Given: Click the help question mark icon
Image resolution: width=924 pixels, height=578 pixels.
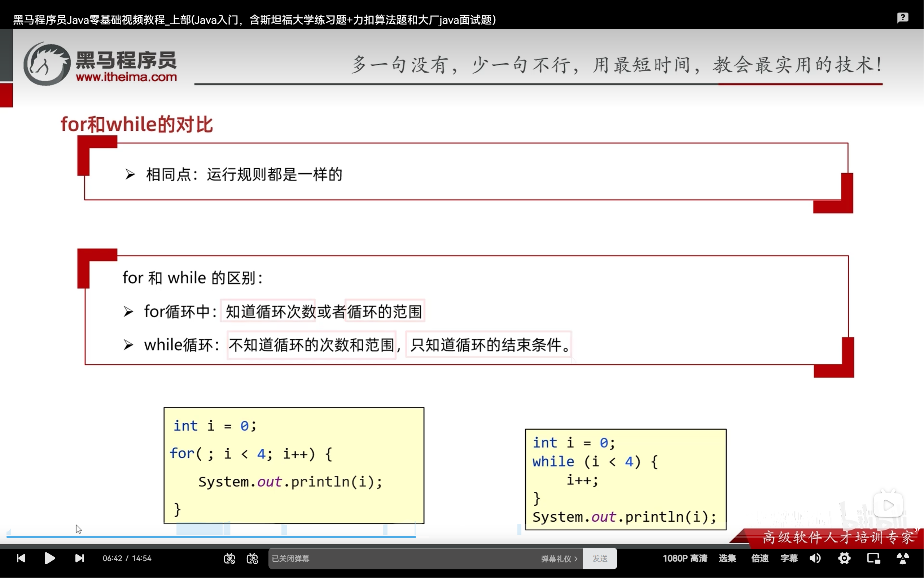Looking at the screenshot, I should click(902, 18).
